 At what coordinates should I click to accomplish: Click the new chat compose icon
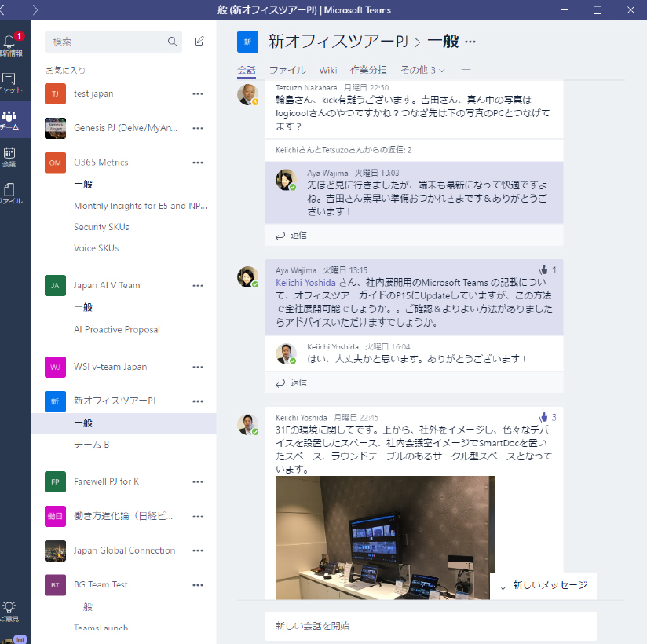click(199, 42)
